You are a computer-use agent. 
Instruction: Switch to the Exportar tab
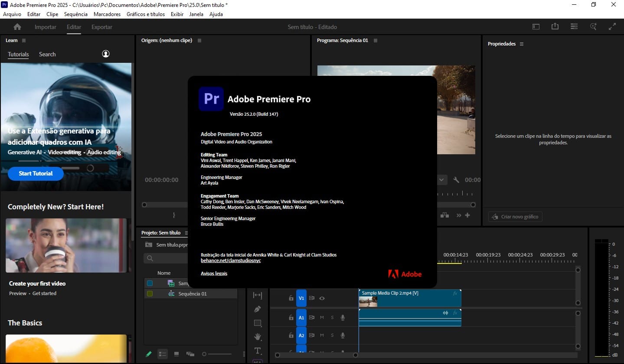(101, 26)
